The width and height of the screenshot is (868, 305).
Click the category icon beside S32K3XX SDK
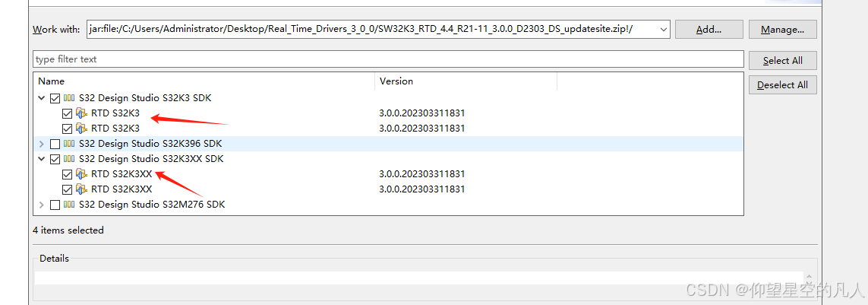tap(69, 159)
